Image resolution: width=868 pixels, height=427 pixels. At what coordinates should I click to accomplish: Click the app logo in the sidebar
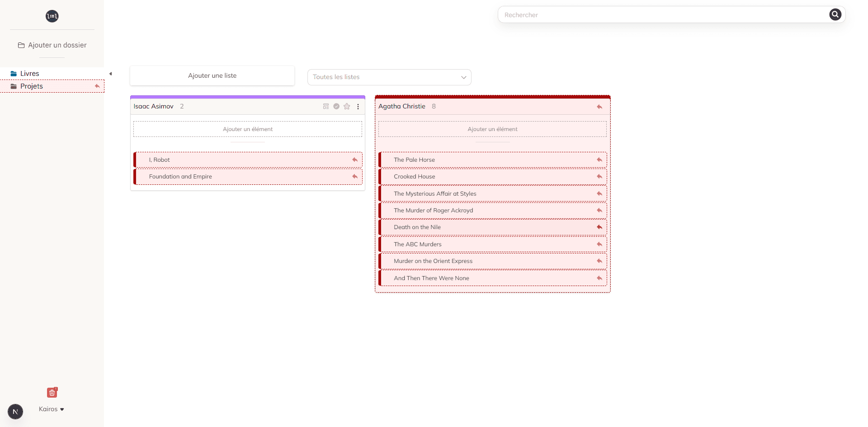(52, 16)
